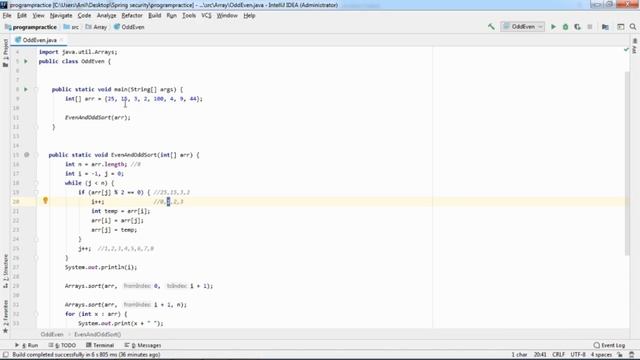Open the Favorites tool window with star
This screenshot has width=640, height=360.
[x=5, y=316]
